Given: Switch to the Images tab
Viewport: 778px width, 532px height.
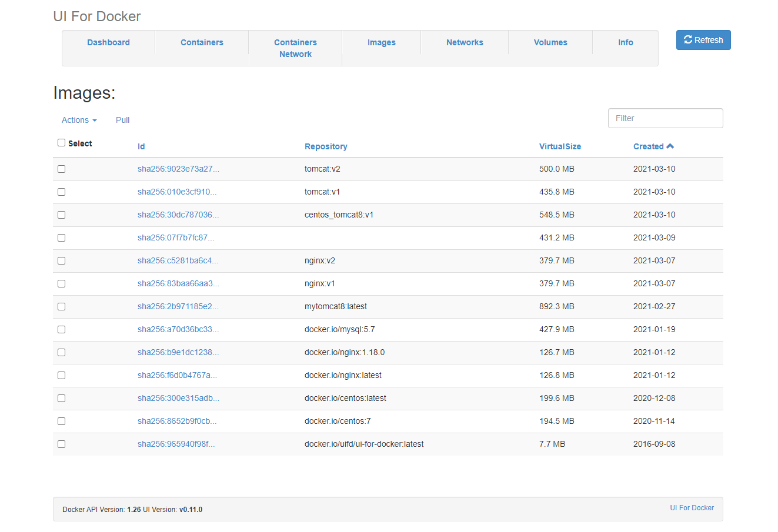Looking at the screenshot, I should click(381, 42).
